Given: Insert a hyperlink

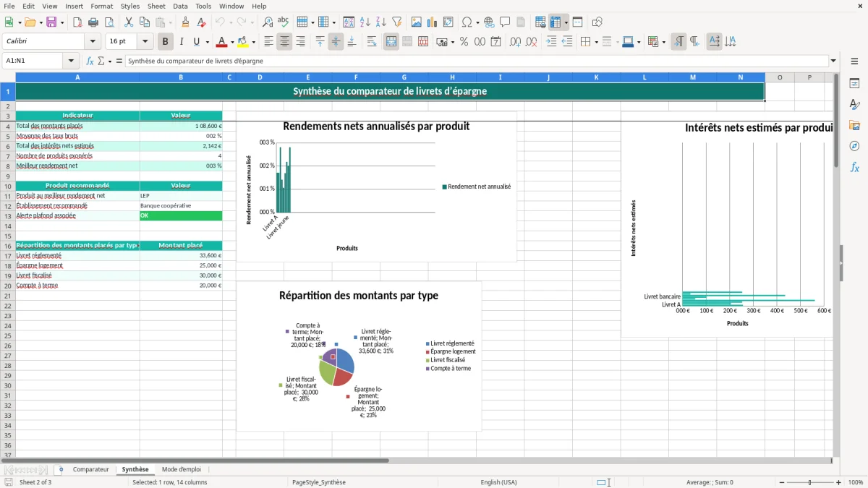Looking at the screenshot, I should point(489,22).
